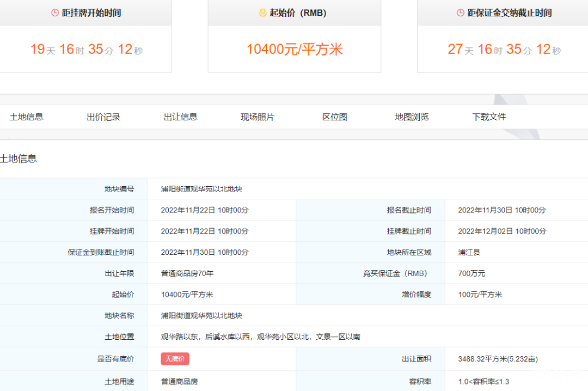Click the 报名截止时间 row label
This screenshot has width=588, height=391.
[409, 210]
